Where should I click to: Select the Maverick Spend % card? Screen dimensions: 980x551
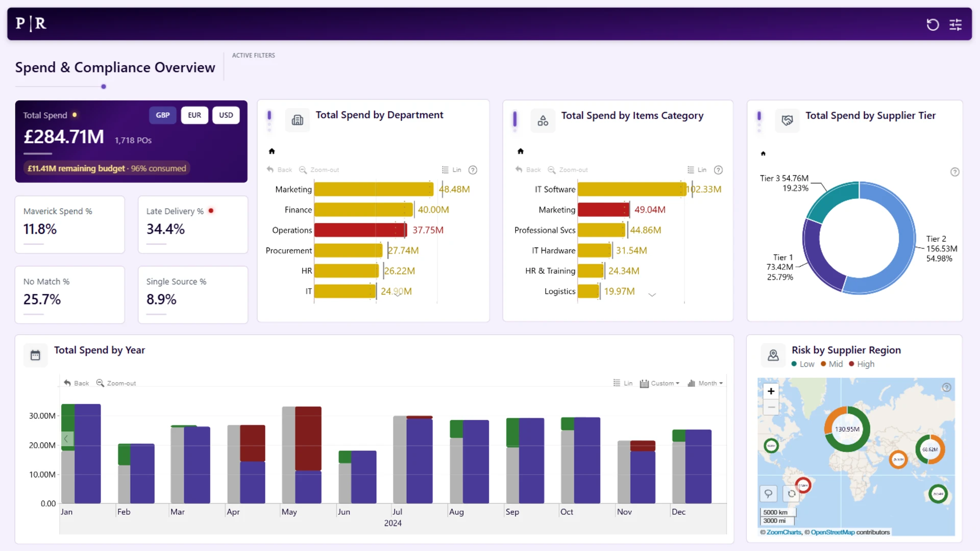click(x=70, y=224)
